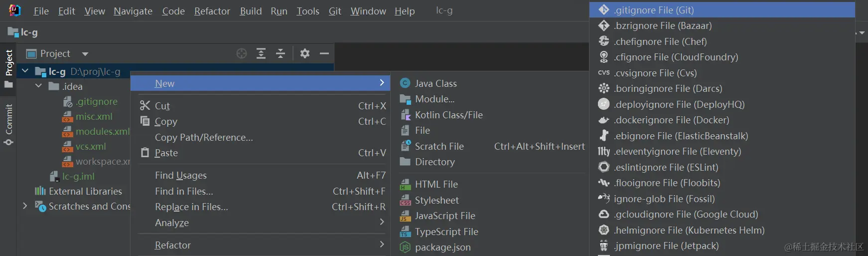Select misc.xml in project tree
This screenshot has width=868, height=256.
[94, 116]
